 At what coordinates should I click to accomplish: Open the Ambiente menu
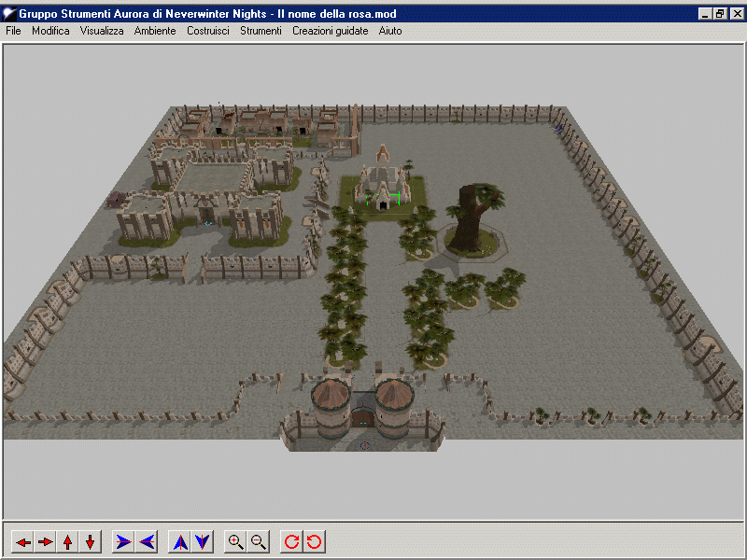tap(155, 31)
